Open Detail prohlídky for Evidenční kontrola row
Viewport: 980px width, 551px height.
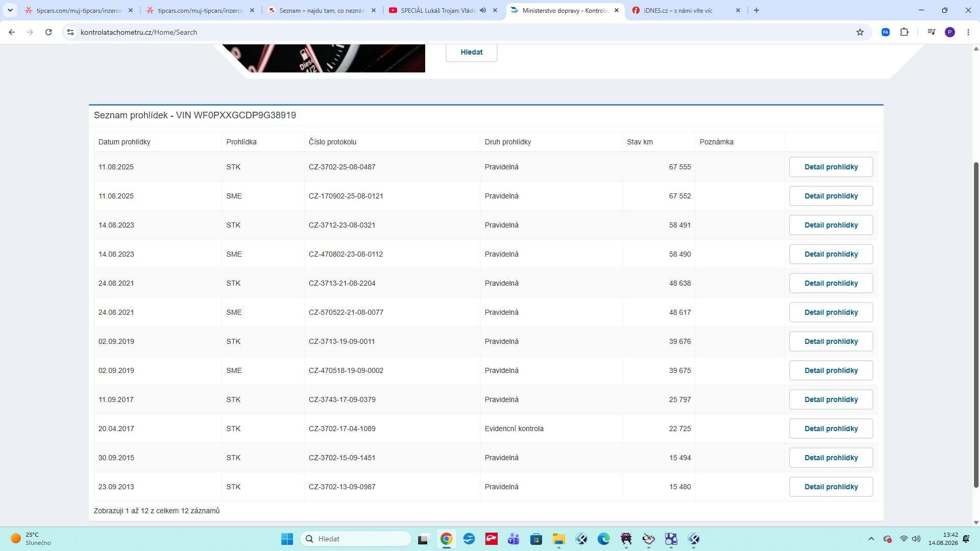[831, 429]
